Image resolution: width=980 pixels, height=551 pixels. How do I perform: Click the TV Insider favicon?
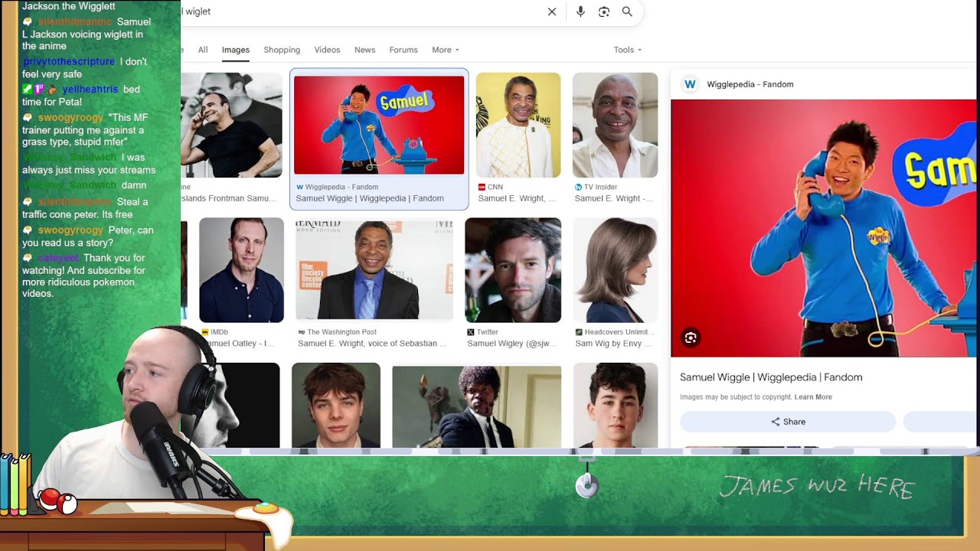pyautogui.click(x=579, y=187)
